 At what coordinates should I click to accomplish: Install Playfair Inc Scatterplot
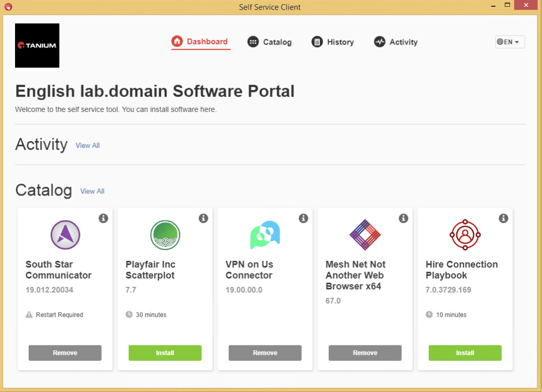click(165, 353)
